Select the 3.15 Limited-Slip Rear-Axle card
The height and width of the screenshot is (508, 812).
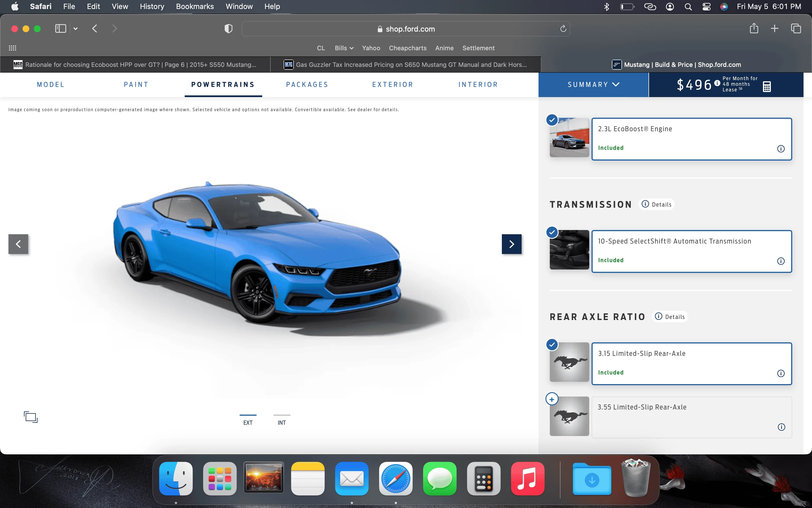692,364
